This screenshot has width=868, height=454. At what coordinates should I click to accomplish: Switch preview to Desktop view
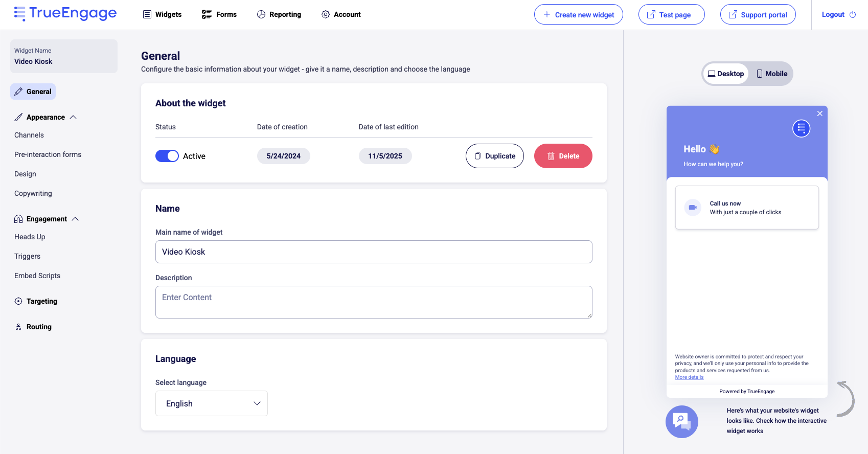pyautogui.click(x=725, y=74)
